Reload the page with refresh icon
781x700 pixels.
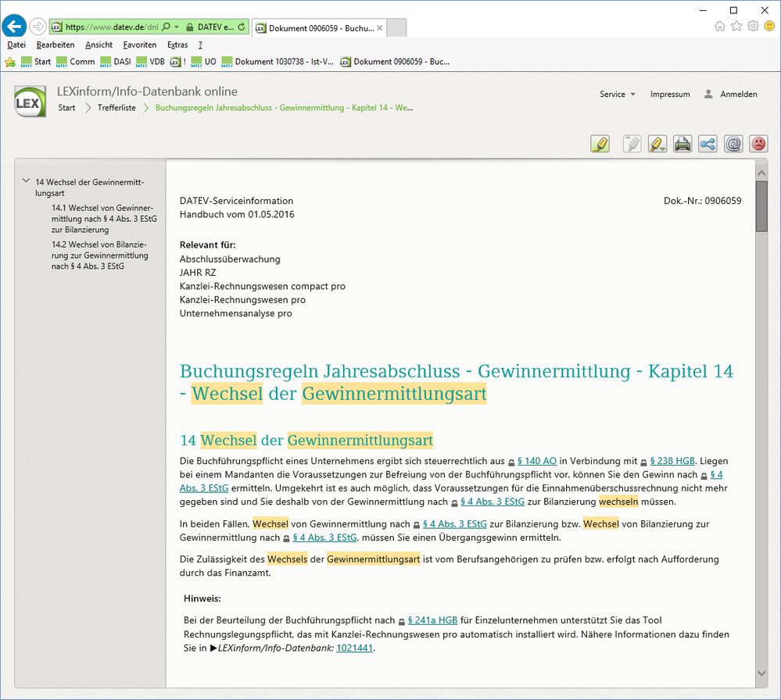242,27
